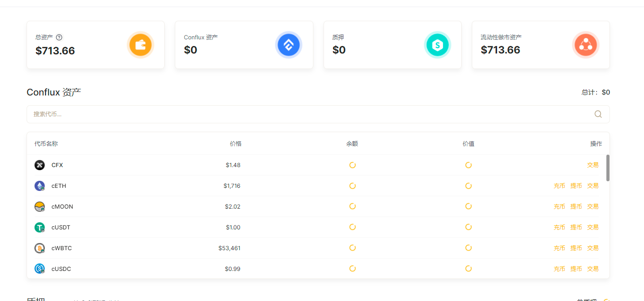This screenshot has width=644, height=301.
Task: Select the cETH token name
Action: click(x=59, y=186)
